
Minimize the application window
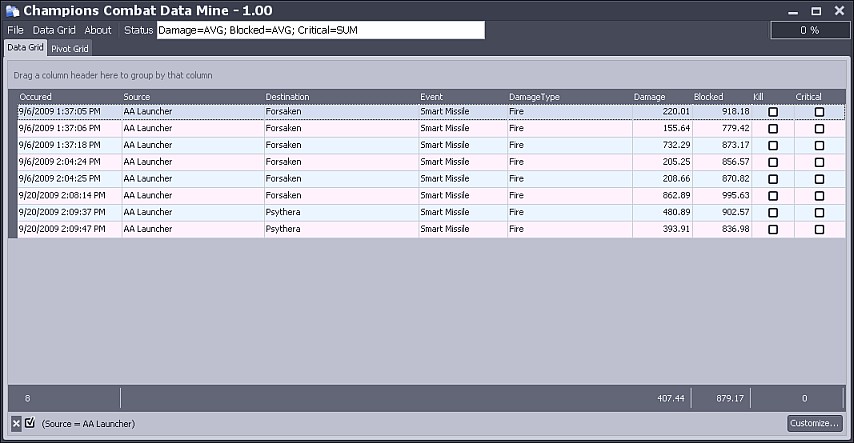tap(793, 11)
